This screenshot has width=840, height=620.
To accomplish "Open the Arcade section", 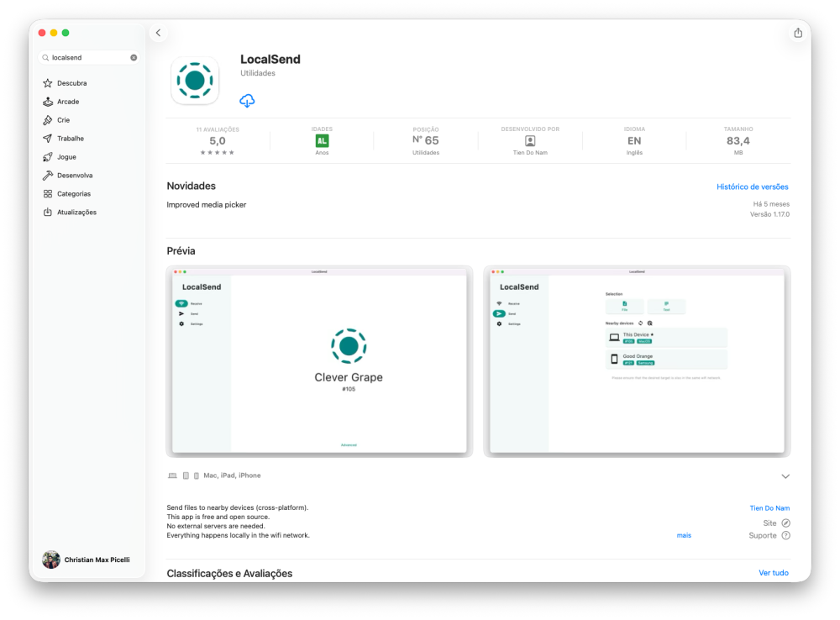I will [x=88, y=102].
